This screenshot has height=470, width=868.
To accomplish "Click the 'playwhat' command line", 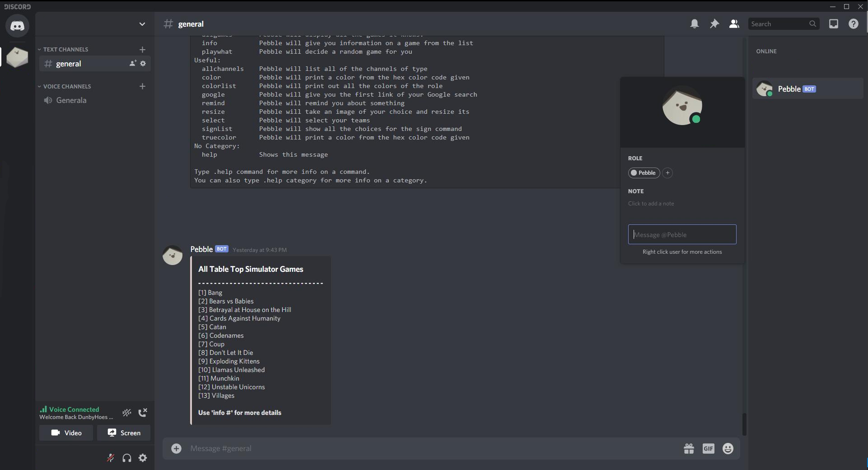I will tap(307, 51).
